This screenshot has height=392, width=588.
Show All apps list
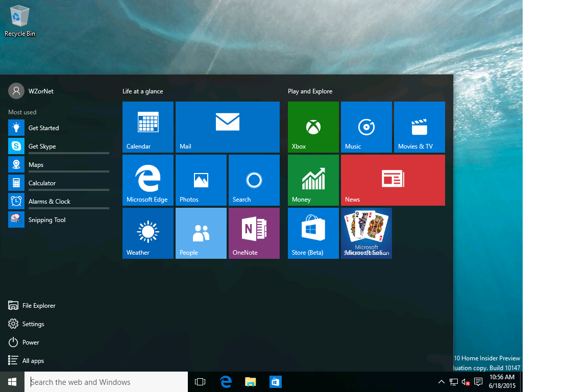click(26, 360)
